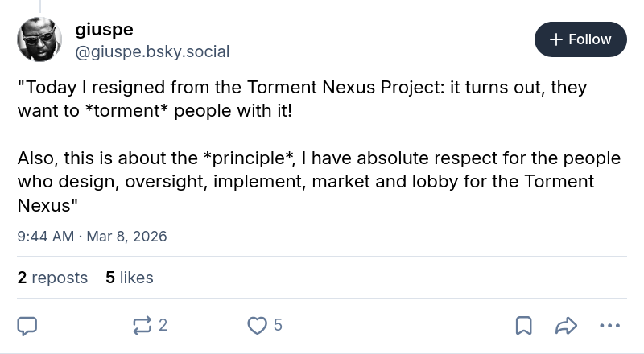The image size is (644, 354).
Task: Click the 9:44 AM Mar 8, 2026 timestamp
Action: 92,237
